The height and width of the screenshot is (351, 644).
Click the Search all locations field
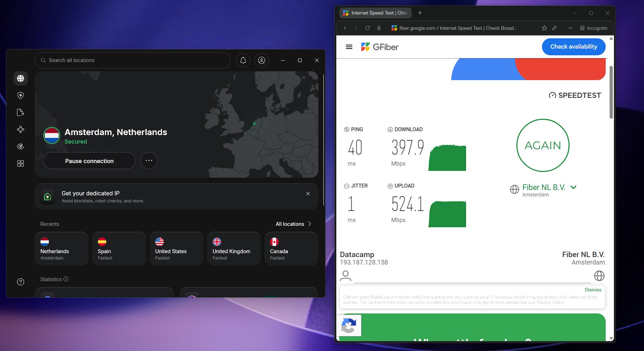tap(133, 60)
